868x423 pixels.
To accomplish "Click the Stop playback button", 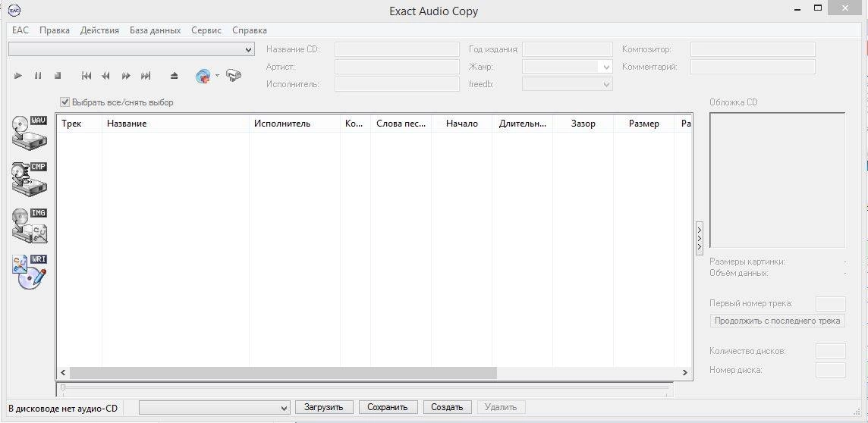I will (57, 76).
